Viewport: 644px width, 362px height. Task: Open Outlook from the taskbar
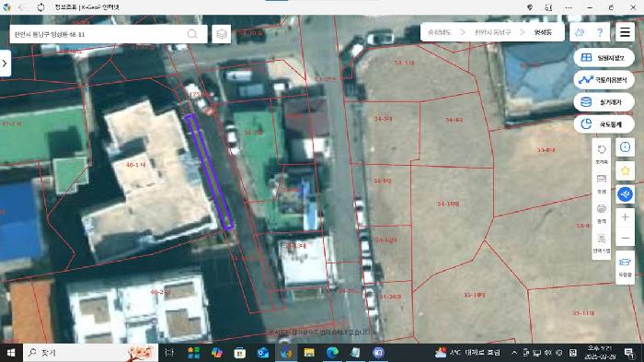(x=263, y=353)
